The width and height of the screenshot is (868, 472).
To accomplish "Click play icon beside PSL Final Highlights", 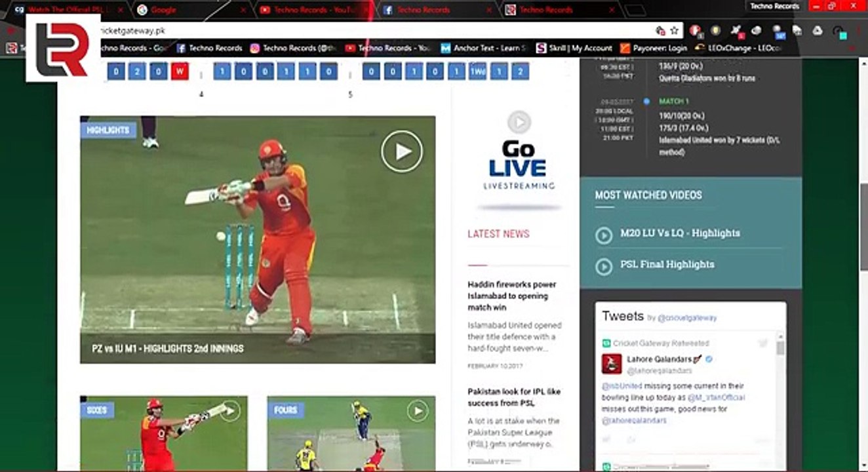I will pos(603,267).
